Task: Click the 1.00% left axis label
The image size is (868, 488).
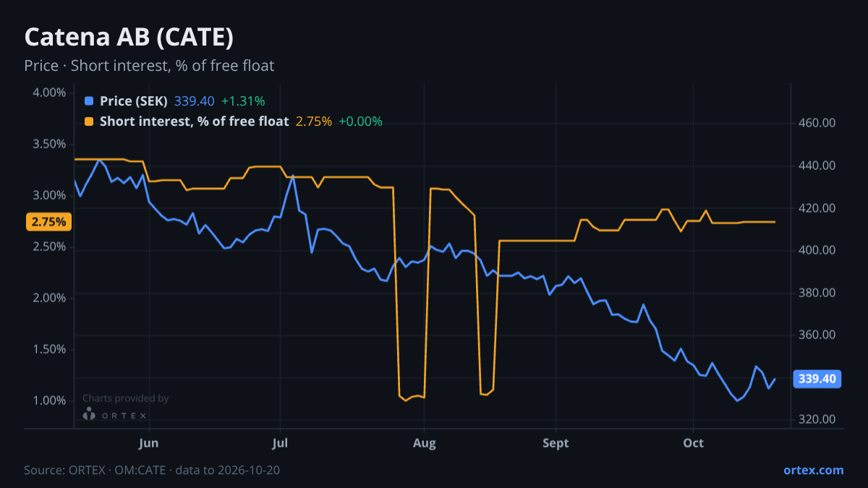Action: 49,401
